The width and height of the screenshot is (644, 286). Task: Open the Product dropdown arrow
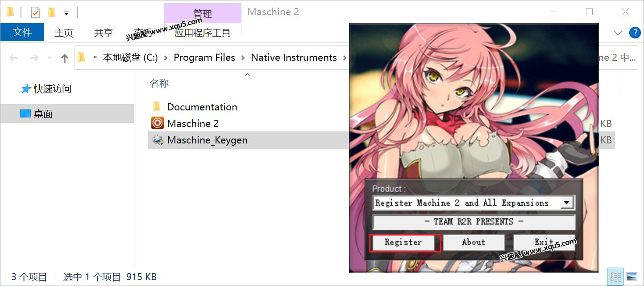click(x=566, y=203)
